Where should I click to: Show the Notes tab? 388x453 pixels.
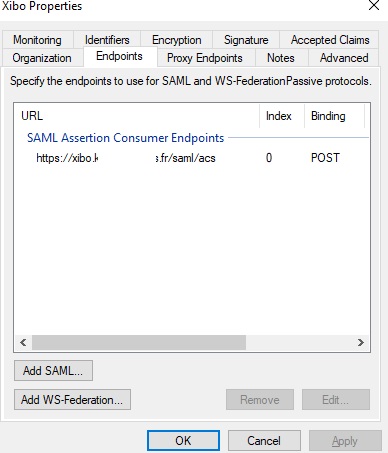pyautogui.click(x=281, y=58)
